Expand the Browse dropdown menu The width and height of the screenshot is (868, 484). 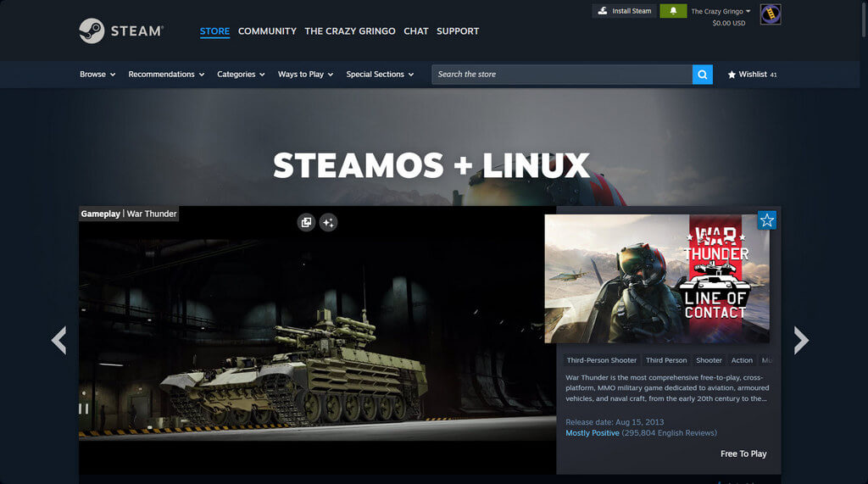[x=97, y=75]
